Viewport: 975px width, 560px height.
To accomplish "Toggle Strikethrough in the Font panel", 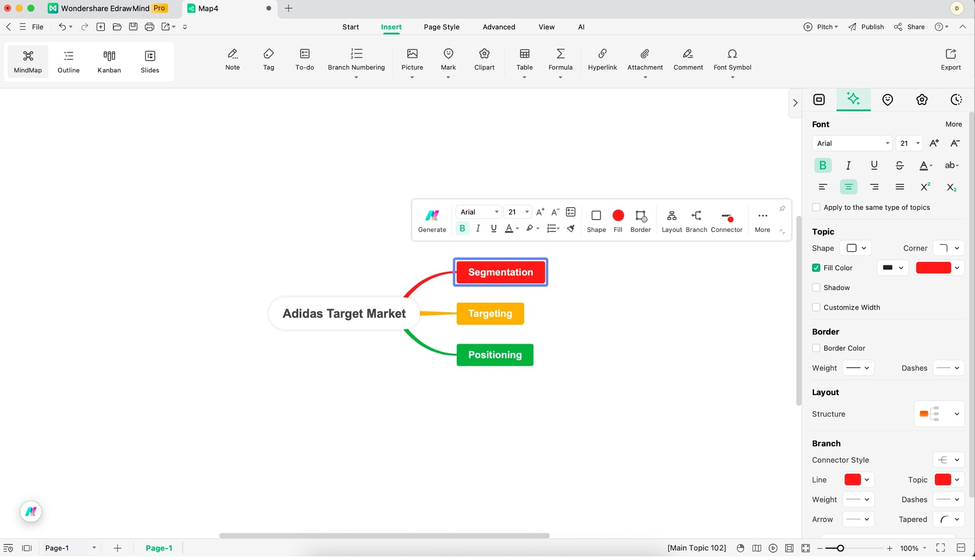I will coord(899,165).
